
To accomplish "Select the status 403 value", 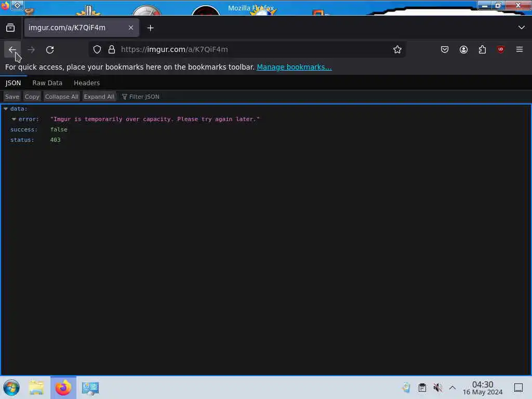I will tap(55, 140).
